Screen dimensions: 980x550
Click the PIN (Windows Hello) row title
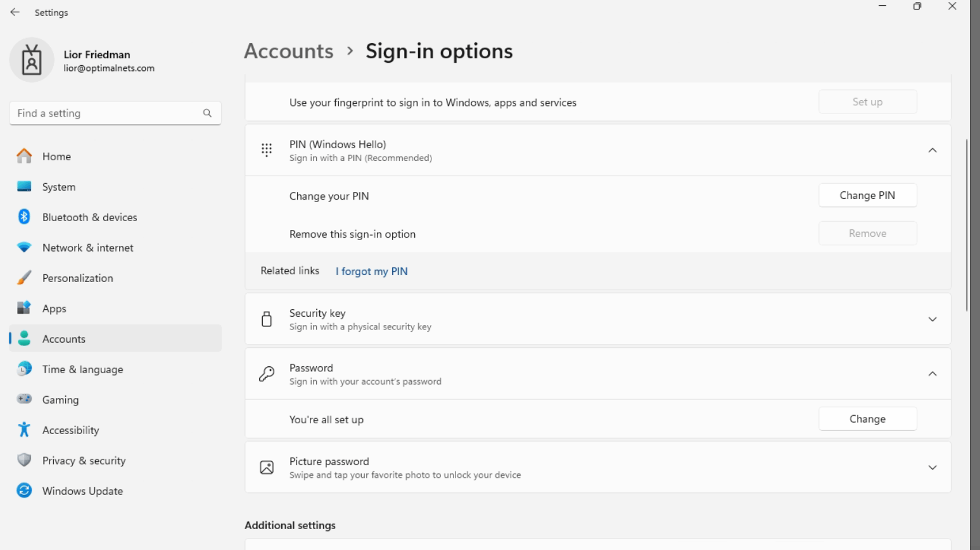[x=338, y=144]
